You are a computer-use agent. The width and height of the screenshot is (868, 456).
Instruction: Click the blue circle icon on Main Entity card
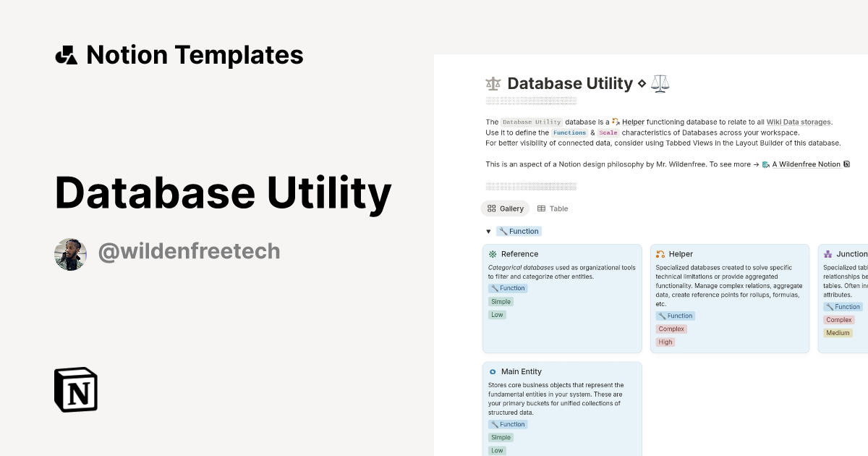pyautogui.click(x=491, y=371)
